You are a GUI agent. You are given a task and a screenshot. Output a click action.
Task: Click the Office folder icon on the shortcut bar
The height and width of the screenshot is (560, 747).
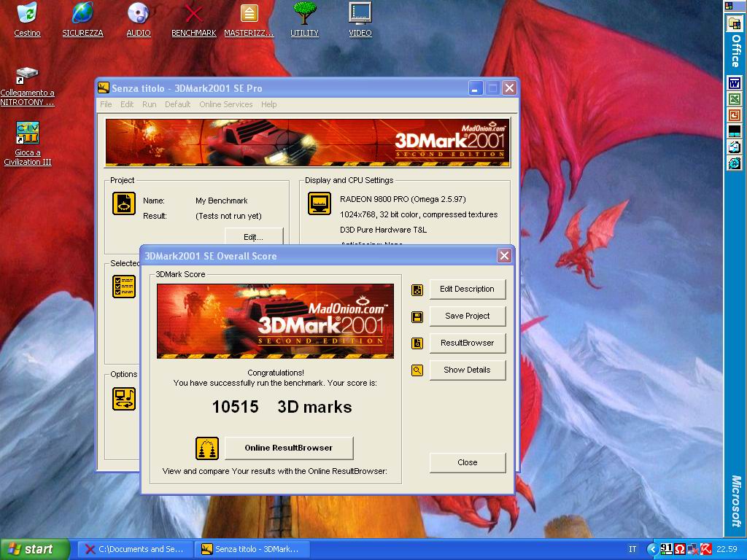point(734,23)
